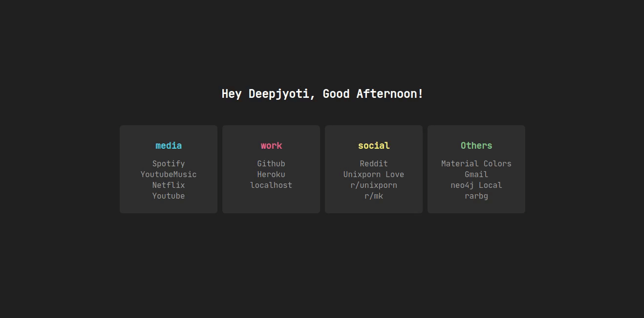644x318 pixels.
Task: Open the Spotify link
Action: click(x=168, y=163)
